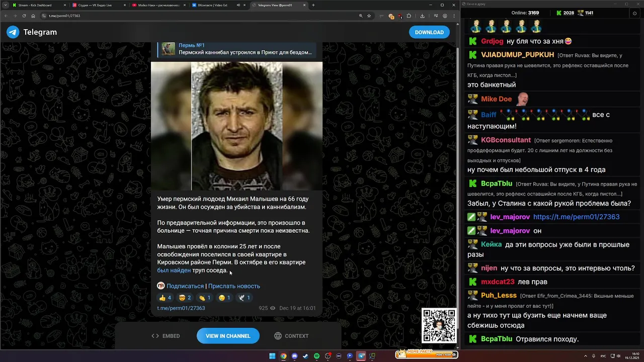Click username Baiff in chat
The image size is (644, 362).
point(489,115)
